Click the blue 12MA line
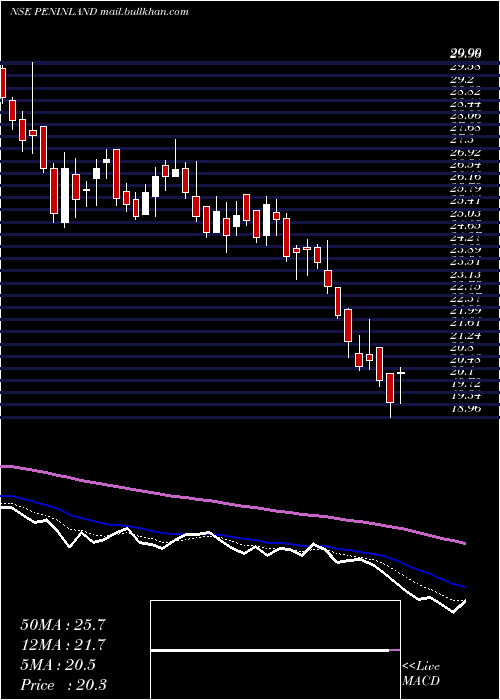The height and width of the screenshot is (700, 500). point(233,538)
